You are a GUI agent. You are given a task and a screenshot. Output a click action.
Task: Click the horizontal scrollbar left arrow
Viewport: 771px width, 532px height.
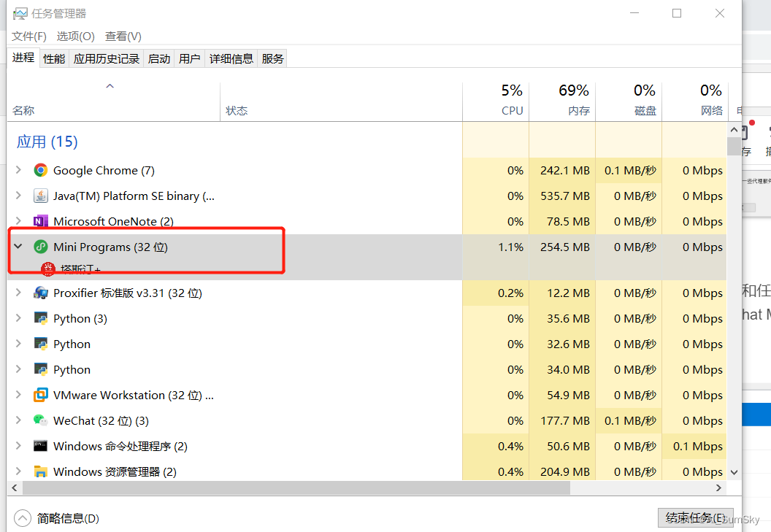tap(15, 487)
